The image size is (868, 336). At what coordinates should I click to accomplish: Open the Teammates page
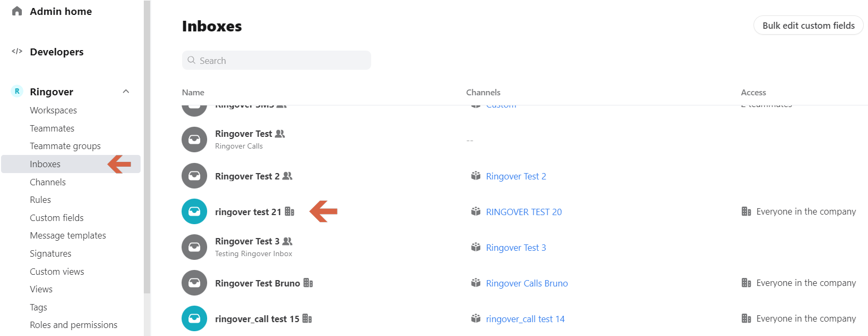(52, 128)
